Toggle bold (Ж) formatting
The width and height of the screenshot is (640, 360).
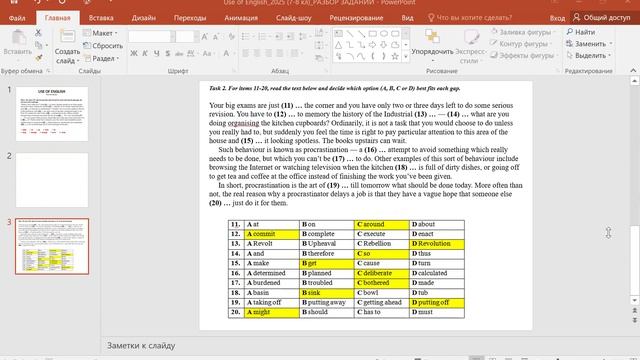pyautogui.click(x=134, y=53)
